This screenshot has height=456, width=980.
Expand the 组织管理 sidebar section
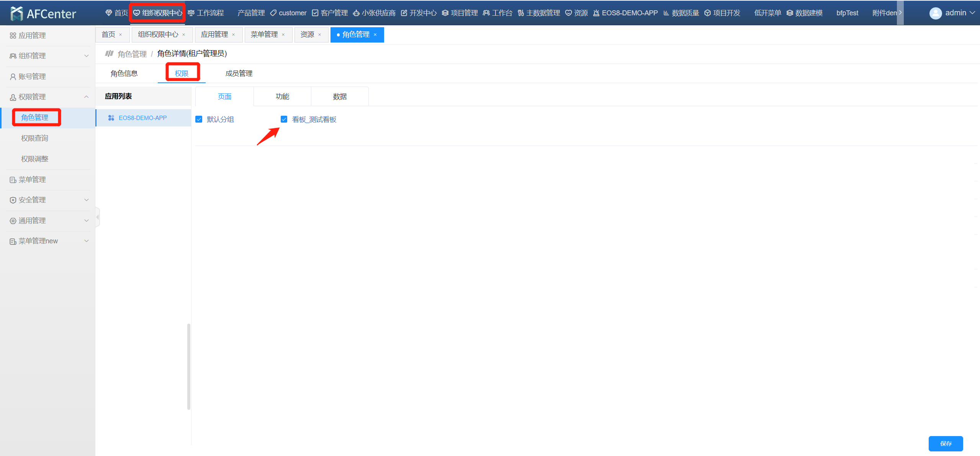click(86, 56)
